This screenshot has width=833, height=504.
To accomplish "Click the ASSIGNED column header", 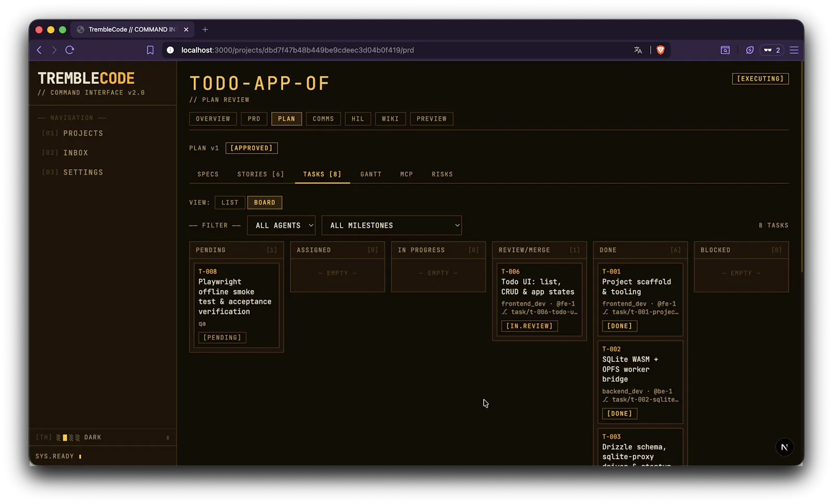I will coord(337,250).
